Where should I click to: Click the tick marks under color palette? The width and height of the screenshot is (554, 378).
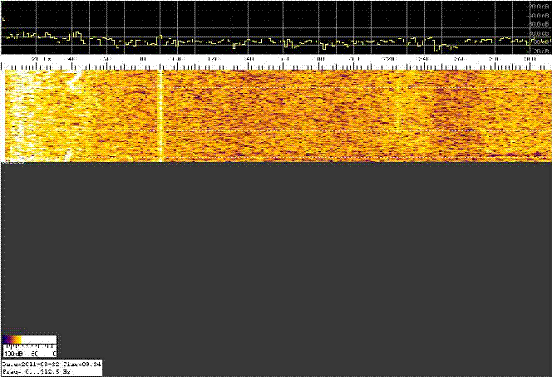pos(29,346)
